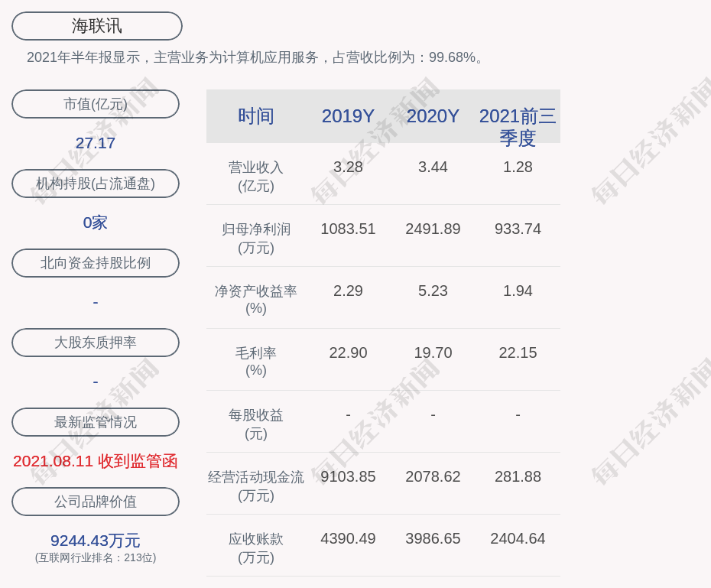The width and height of the screenshot is (711, 588).
Task: Click the red 2021.08.11 收到监管函 text
Action: 96,461
